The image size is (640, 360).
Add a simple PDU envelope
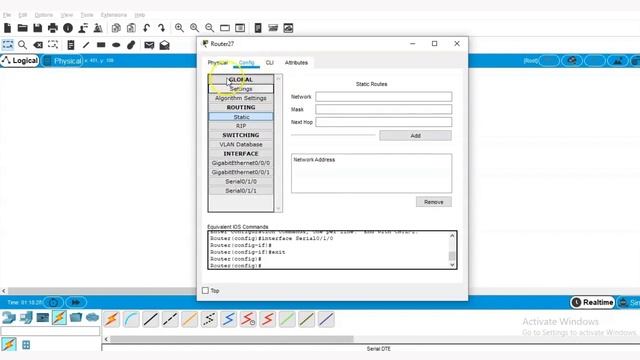point(149,45)
